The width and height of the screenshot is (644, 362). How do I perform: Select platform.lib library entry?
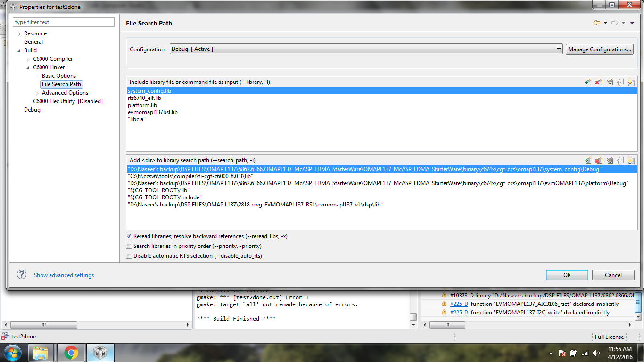click(x=382, y=105)
